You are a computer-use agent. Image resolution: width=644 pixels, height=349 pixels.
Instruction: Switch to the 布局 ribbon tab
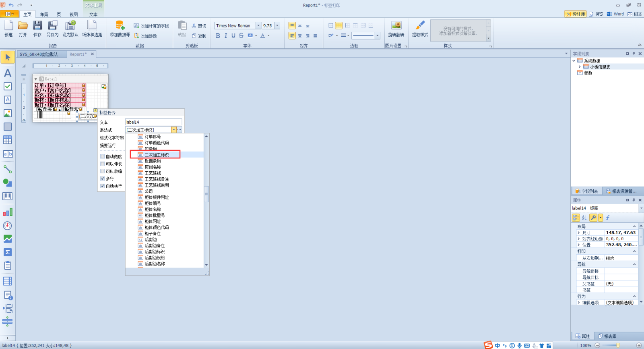[x=44, y=15]
